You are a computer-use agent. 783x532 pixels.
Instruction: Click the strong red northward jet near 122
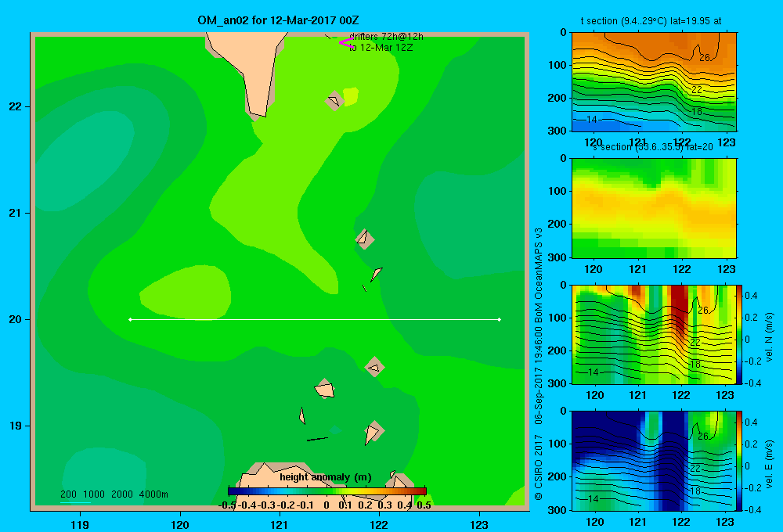(x=679, y=309)
